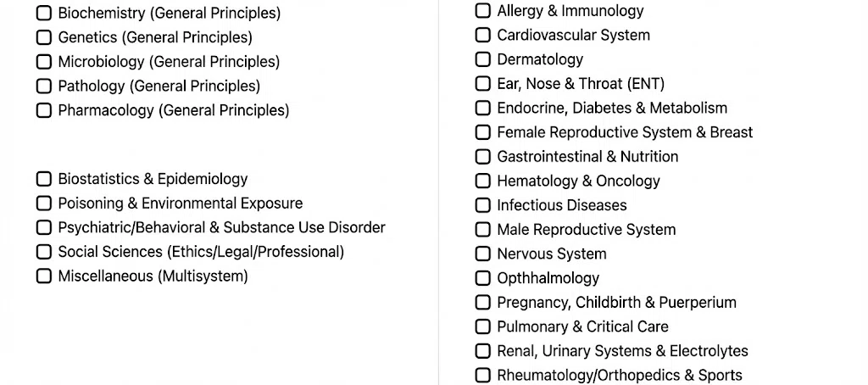Viewport: 868px width, 385px height.
Task: Check the Biochemistry (General Principles) checkbox
Action: 44,14
